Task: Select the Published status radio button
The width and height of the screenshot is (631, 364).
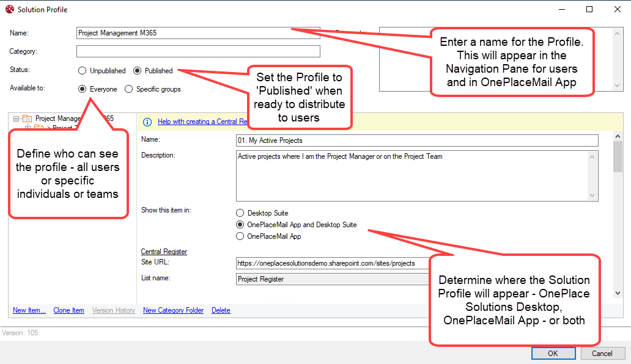Action: (137, 71)
